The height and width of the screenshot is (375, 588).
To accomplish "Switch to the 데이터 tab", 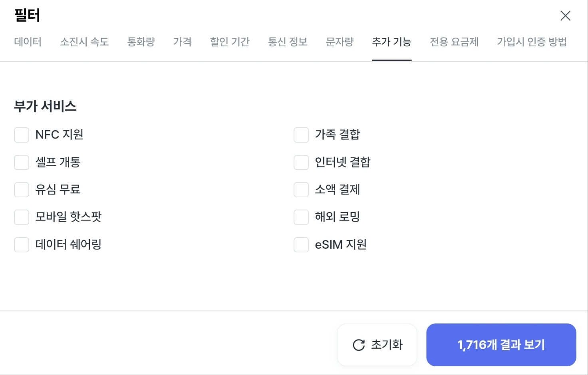I will click(28, 42).
